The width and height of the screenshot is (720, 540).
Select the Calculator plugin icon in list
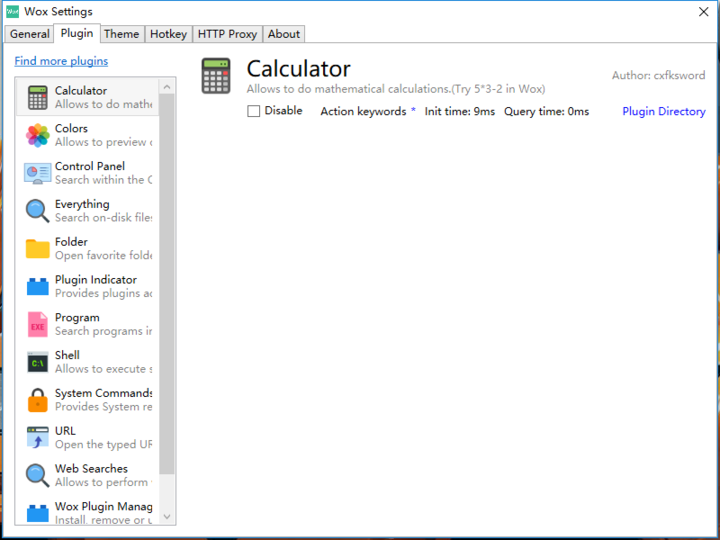38,97
